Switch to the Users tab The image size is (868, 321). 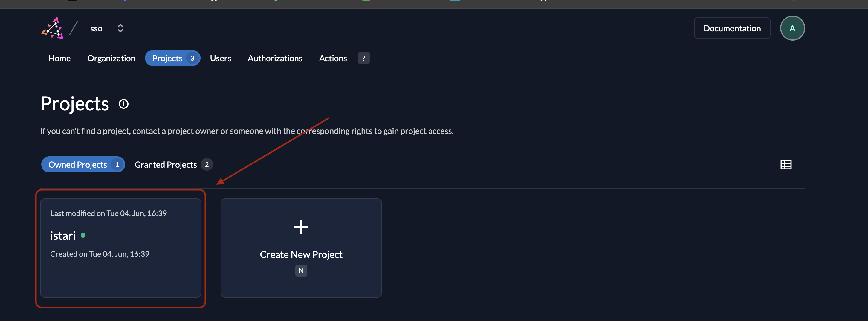click(x=220, y=58)
